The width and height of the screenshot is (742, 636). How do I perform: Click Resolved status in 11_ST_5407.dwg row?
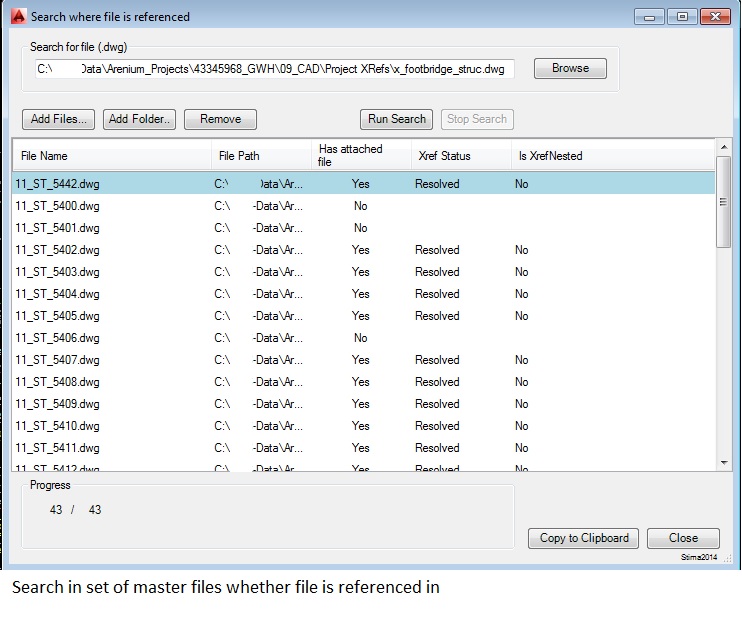pos(437,360)
